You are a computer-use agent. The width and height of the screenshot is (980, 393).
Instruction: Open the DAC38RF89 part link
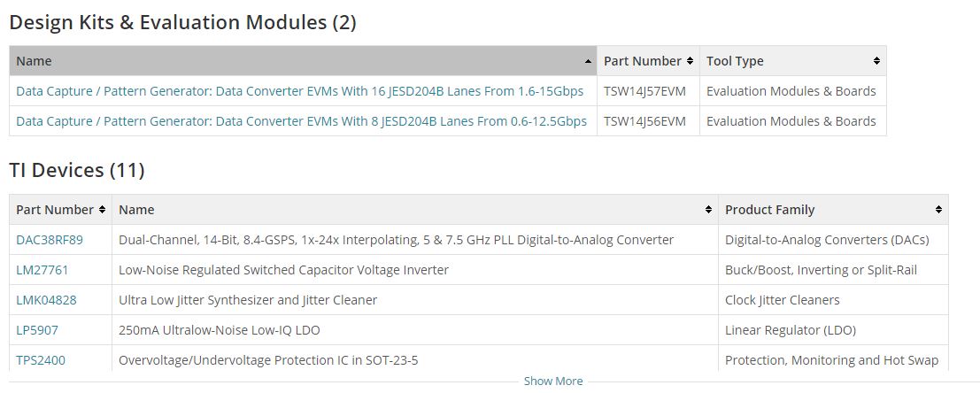pyautogui.click(x=50, y=240)
